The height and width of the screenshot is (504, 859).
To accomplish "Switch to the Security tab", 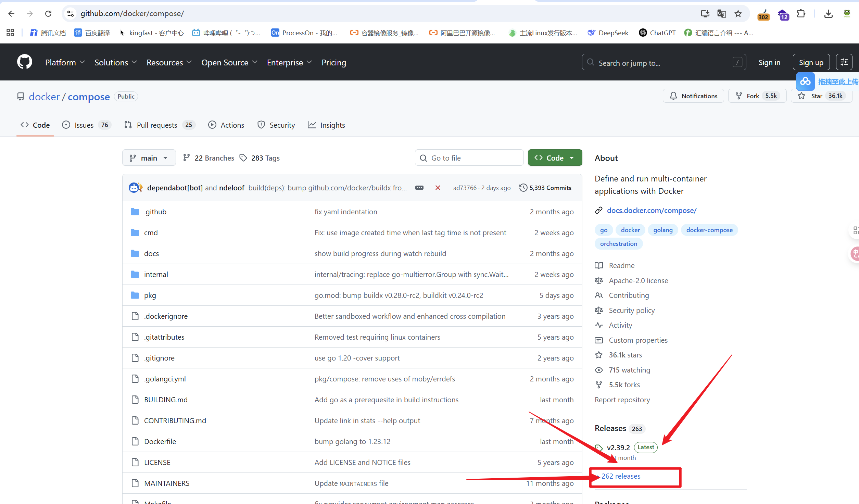I will pos(276,125).
